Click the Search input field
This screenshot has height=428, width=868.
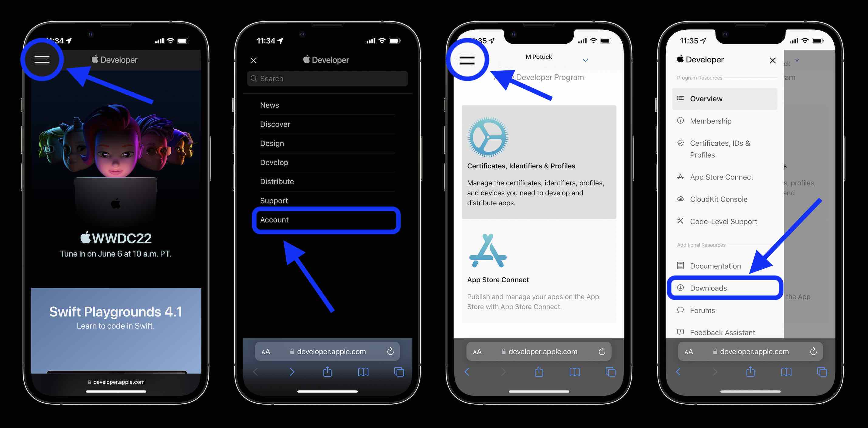[x=326, y=78]
